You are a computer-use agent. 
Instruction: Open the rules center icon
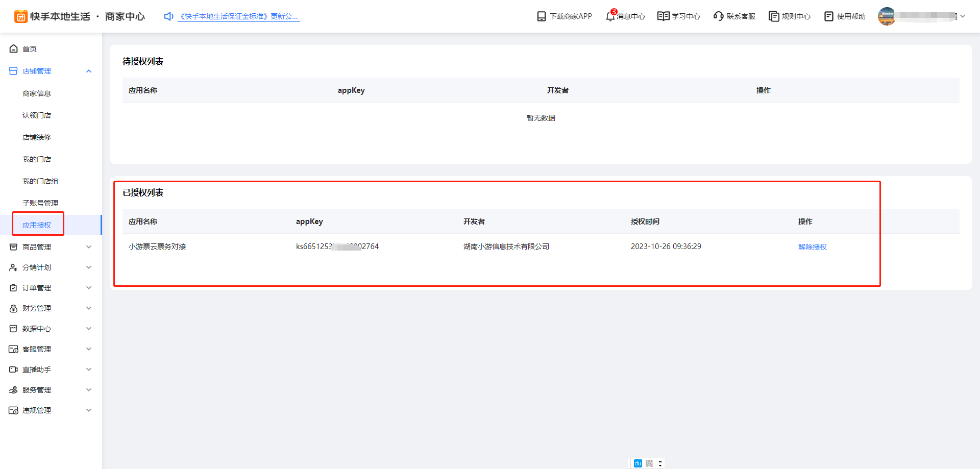click(774, 16)
